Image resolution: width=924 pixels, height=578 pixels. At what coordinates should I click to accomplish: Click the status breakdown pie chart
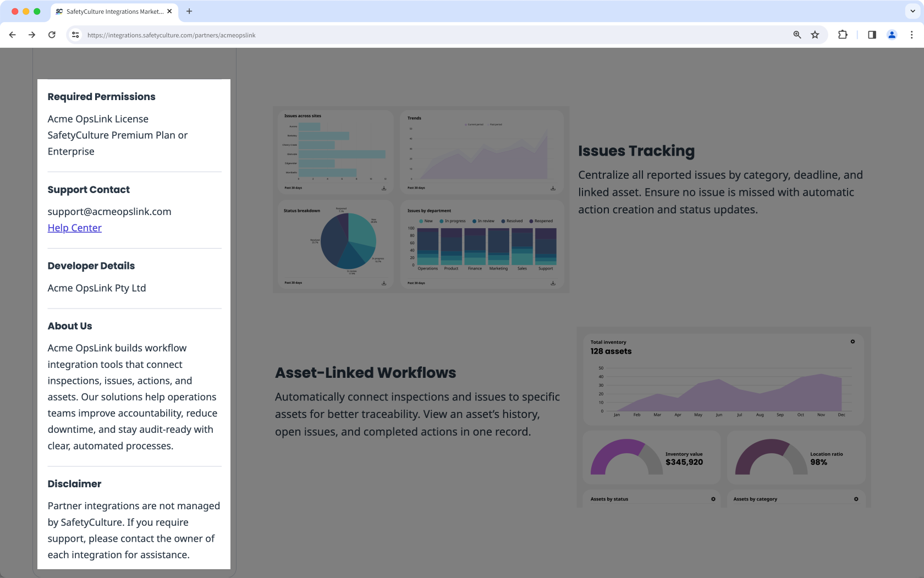tap(348, 241)
